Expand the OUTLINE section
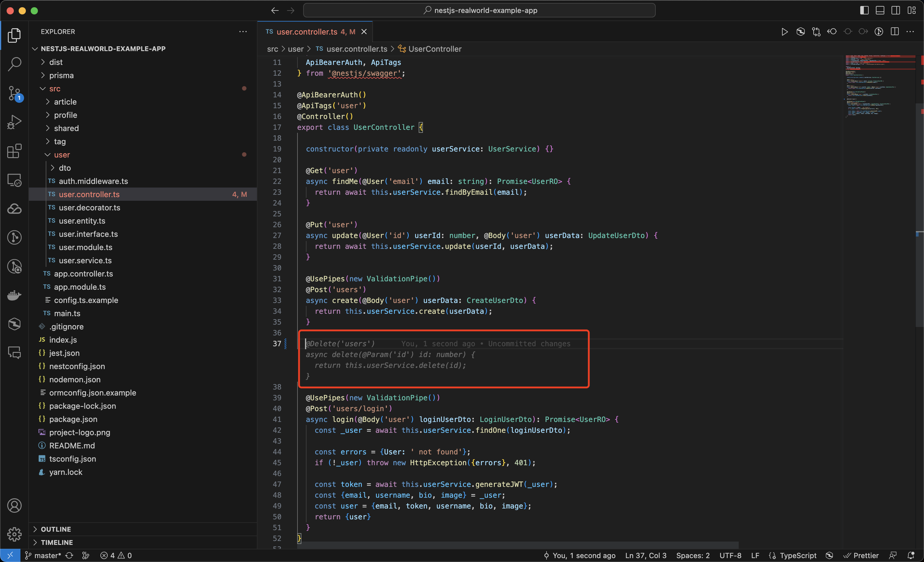This screenshot has height=562, width=924. pyautogui.click(x=56, y=529)
